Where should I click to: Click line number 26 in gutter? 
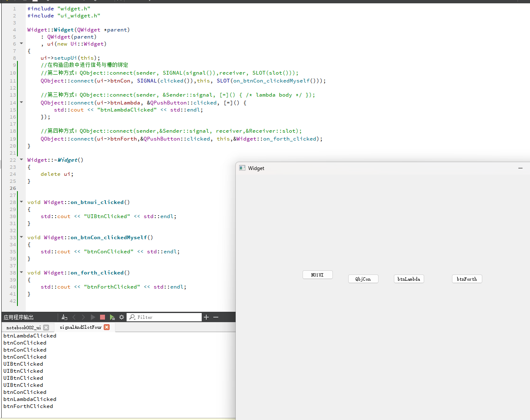click(13, 188)
